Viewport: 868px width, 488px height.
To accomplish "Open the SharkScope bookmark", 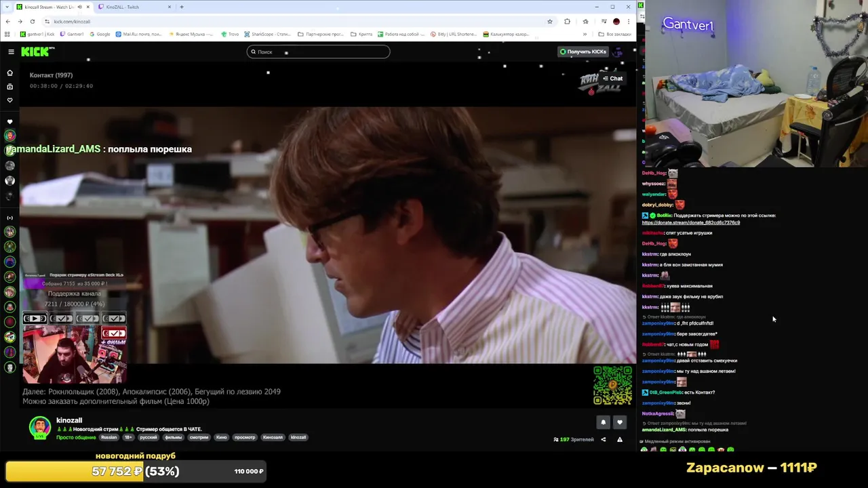I will click(x=267, y=34).
